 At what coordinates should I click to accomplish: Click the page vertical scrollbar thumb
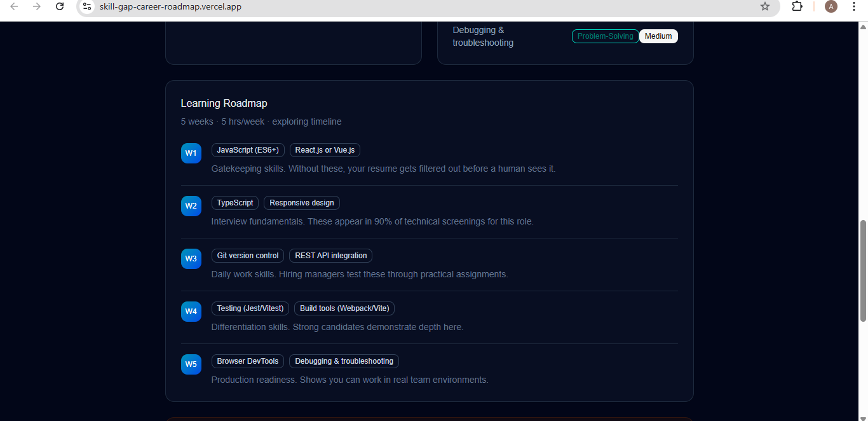coord(863,270)
